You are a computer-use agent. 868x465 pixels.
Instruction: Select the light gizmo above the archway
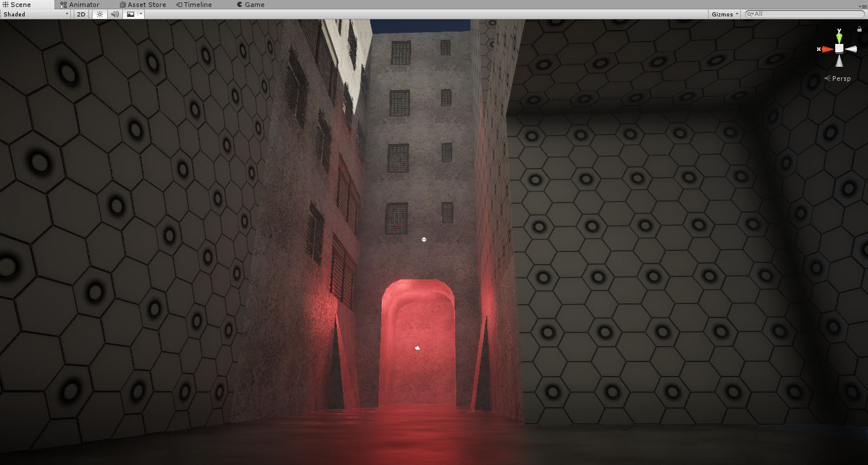pos(424,239)
